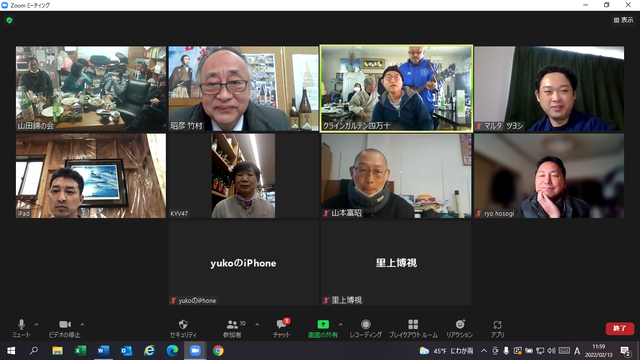Mute the microphone with ミュート
Image resolution: width=640 pixels, height=360 pixels.
click(x=21, y=328)
